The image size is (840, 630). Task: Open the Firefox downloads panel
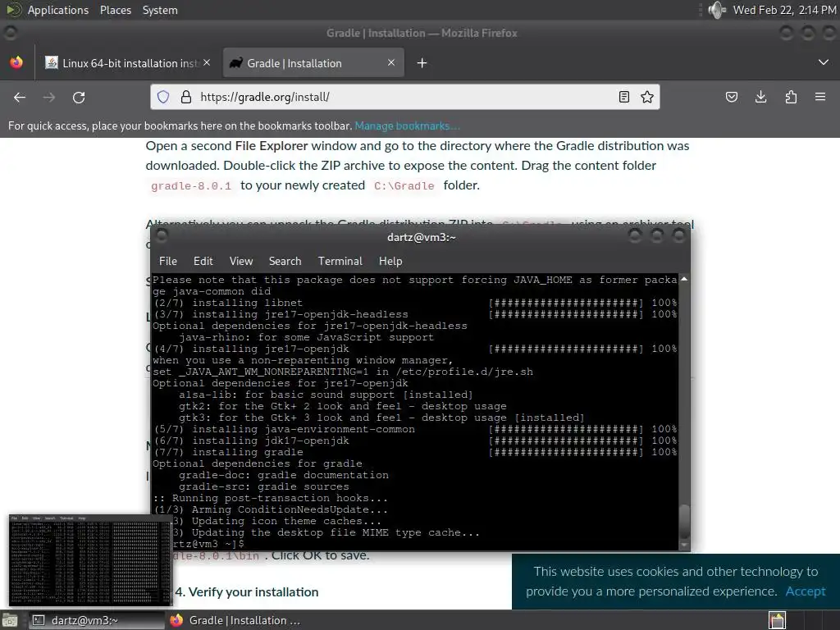760,97
